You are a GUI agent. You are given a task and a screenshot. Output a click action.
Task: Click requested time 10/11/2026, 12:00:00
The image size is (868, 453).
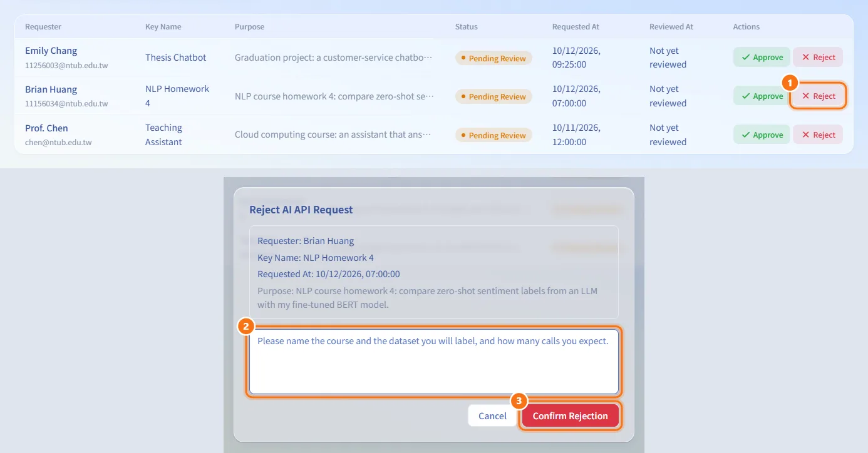pyautogui.click(x=576, y=135)
